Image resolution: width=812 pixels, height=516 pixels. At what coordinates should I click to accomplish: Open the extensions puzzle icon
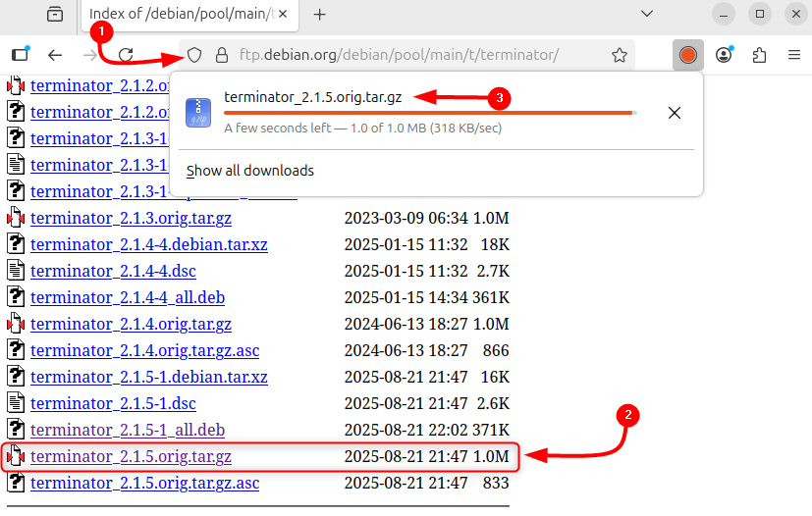pyautogui.click(x=759, y=55)
